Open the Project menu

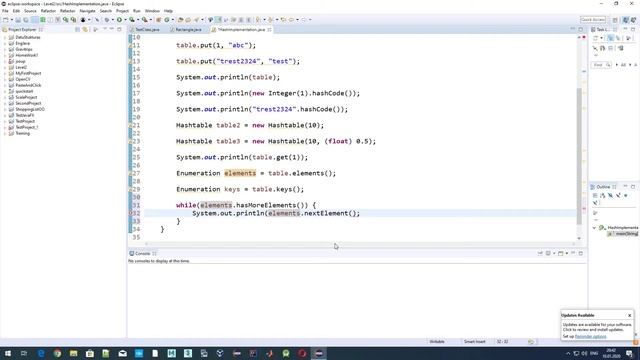(122, 11)
